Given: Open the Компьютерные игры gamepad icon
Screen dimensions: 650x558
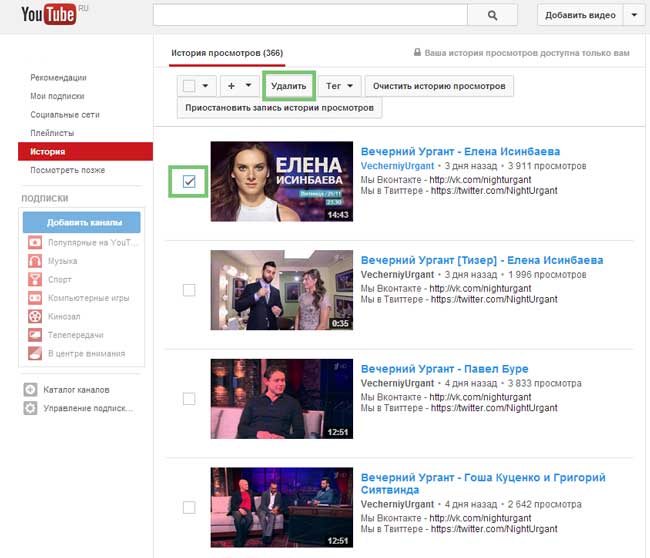Looking at the screenshot, I should pos(35,298).
